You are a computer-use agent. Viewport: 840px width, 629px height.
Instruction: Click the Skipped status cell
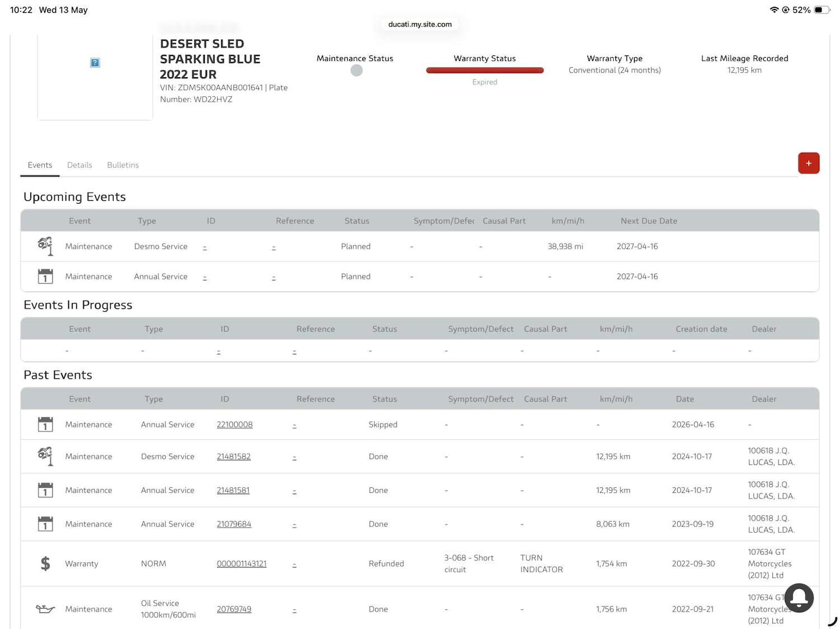pyautogui.click(x=383, y=425)
